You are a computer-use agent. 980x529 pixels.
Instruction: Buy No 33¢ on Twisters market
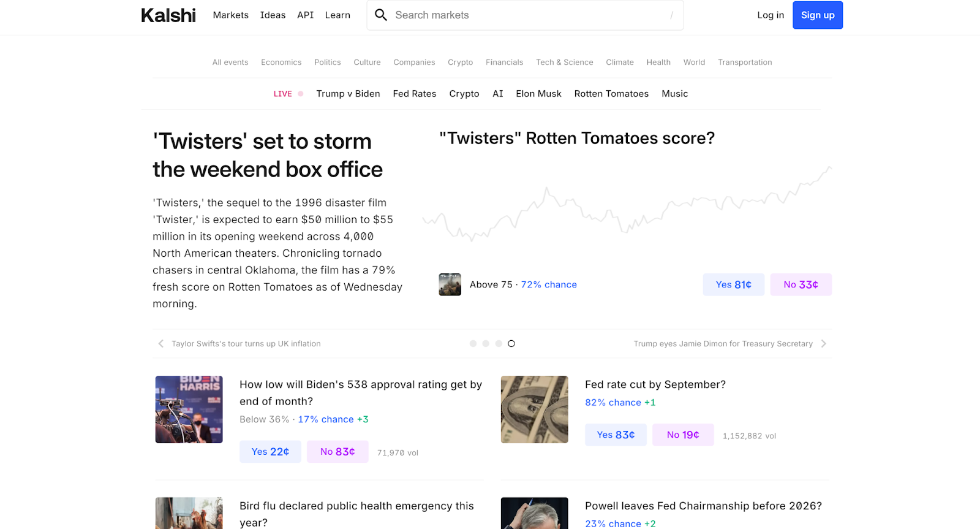[x=801, y=284]
